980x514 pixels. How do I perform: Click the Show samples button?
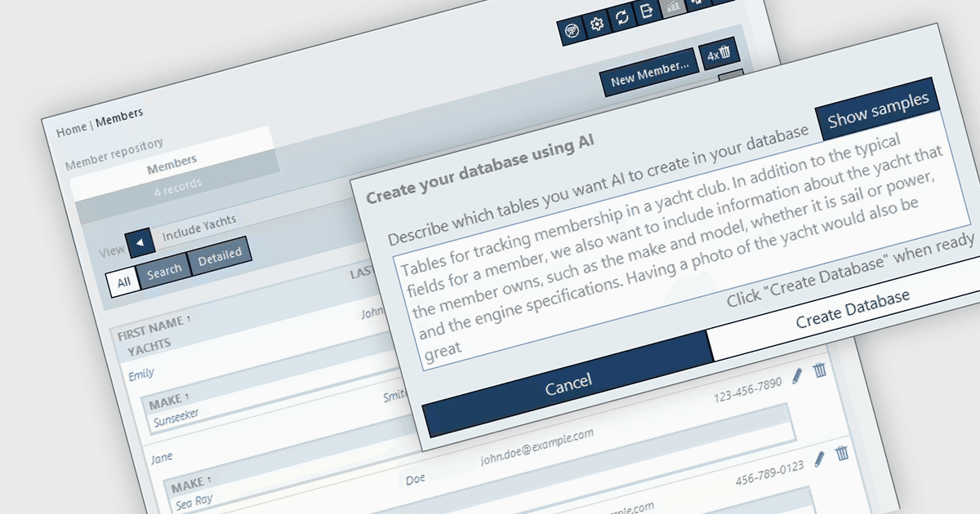click(x=878, y=109)
